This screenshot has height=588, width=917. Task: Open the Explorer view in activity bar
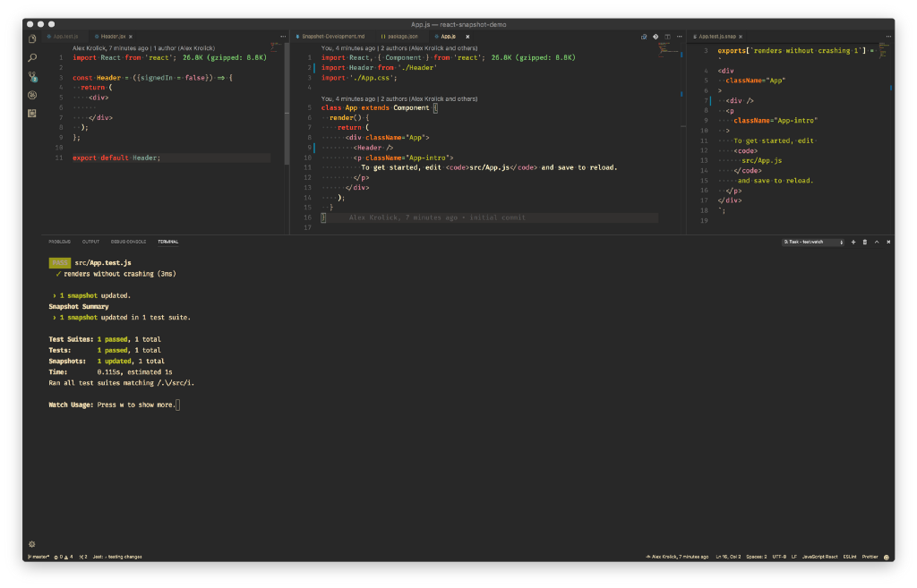[32, 39]
